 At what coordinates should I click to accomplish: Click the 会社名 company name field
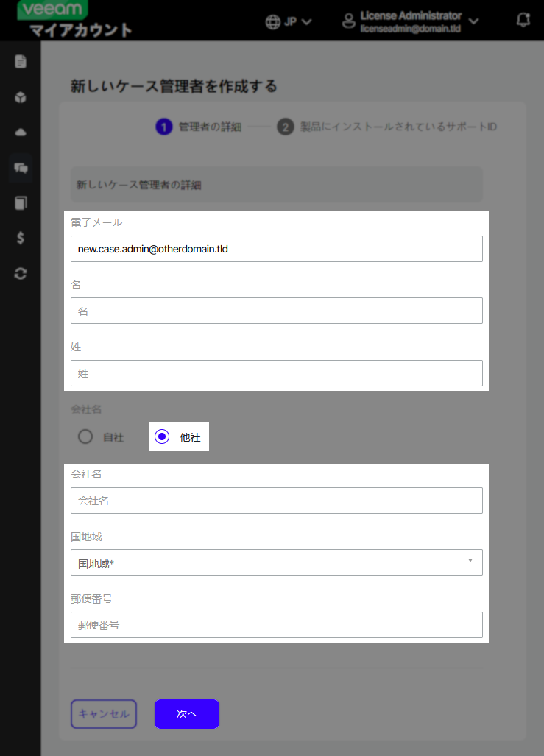click(x=276, y=501)
